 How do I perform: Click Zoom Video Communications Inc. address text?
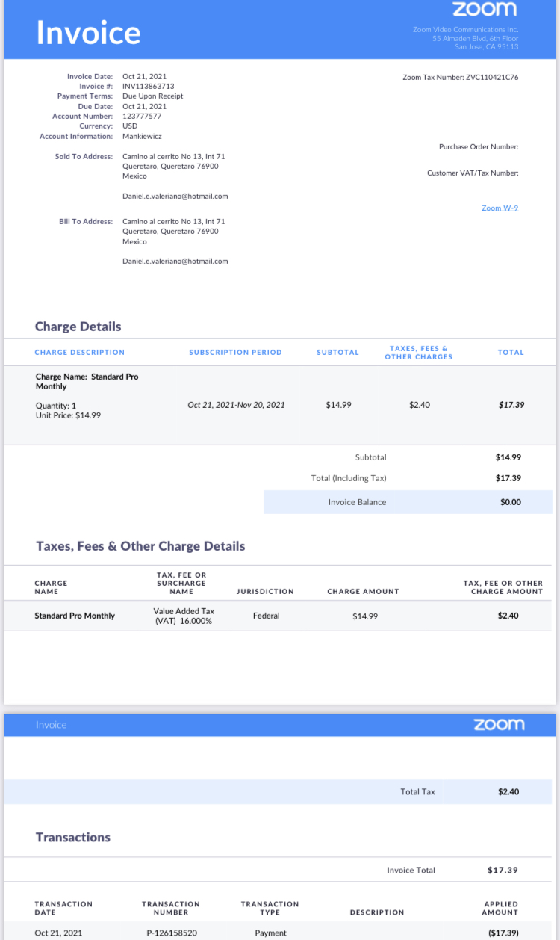coord(466,38)
